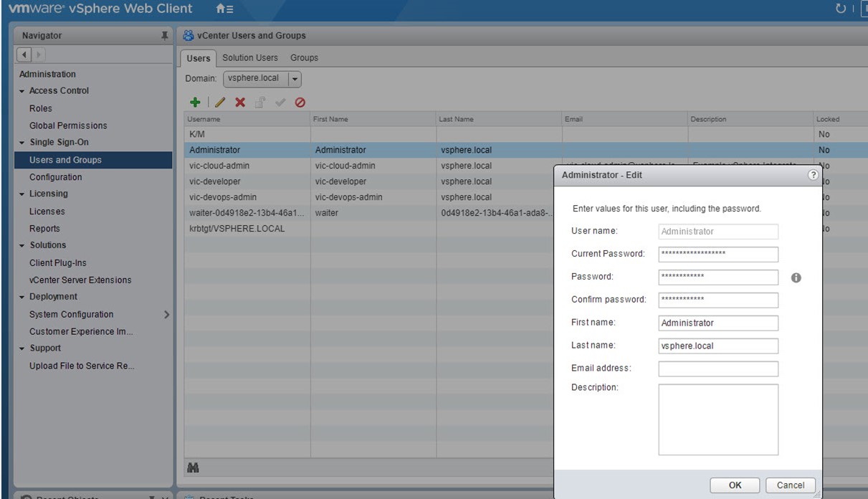Open help in Administrator - Edit dialog

point(813,175)
